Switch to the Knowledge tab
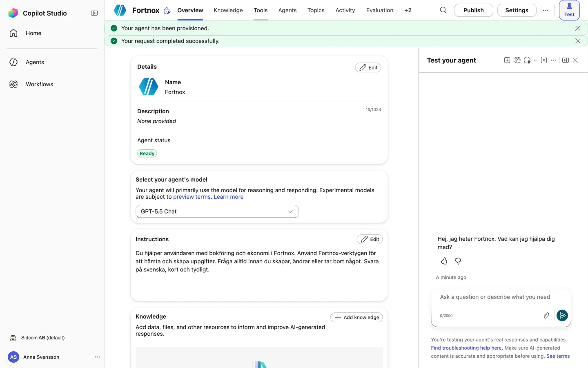Image resolution: width=588 pixels, height=368 pixels. (x=228, y=10)
